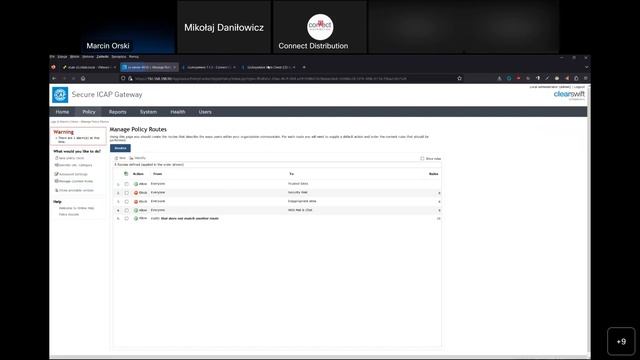Click the green Allow icon on the default traffic route
The image size is (640, 360).
[x=136, y=219]
